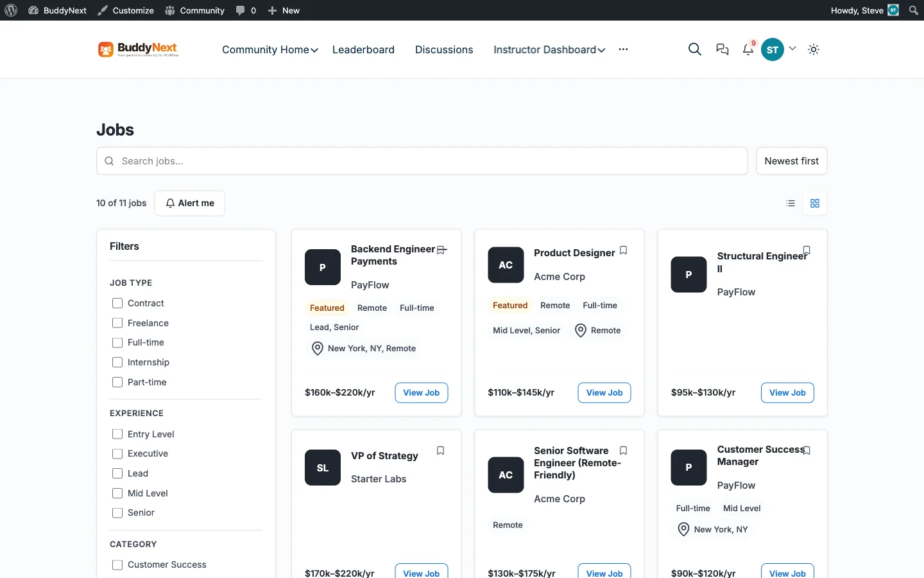The height and width of the screenshot is (578, 924).
Task: Expand the Instructor Dashboard menu
Action: tap(549, 49)
